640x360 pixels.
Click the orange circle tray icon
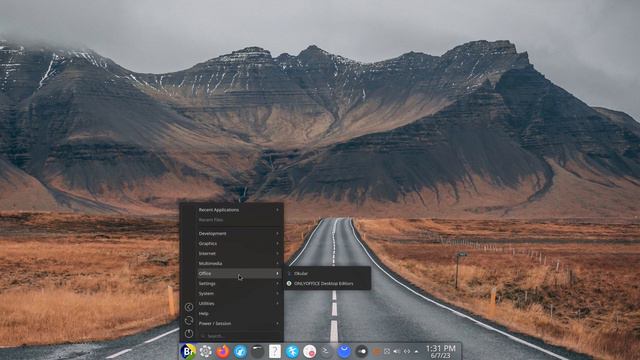point(377,351)
